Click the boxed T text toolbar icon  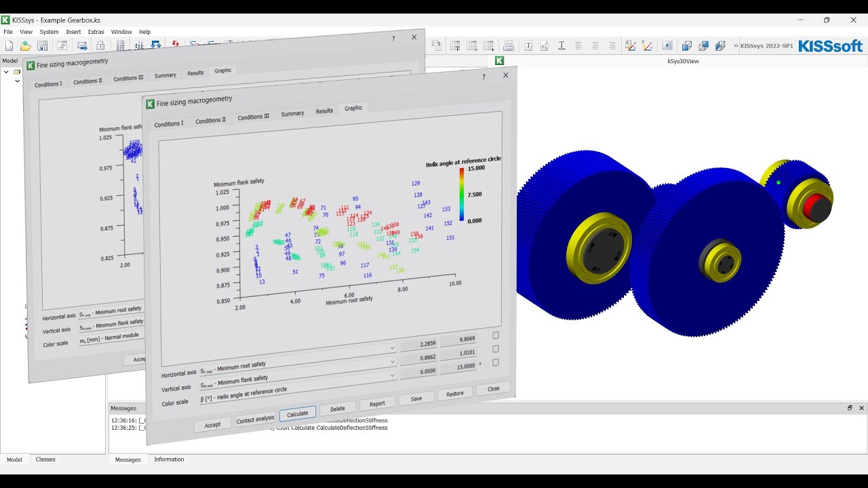[x=528, y=46]
